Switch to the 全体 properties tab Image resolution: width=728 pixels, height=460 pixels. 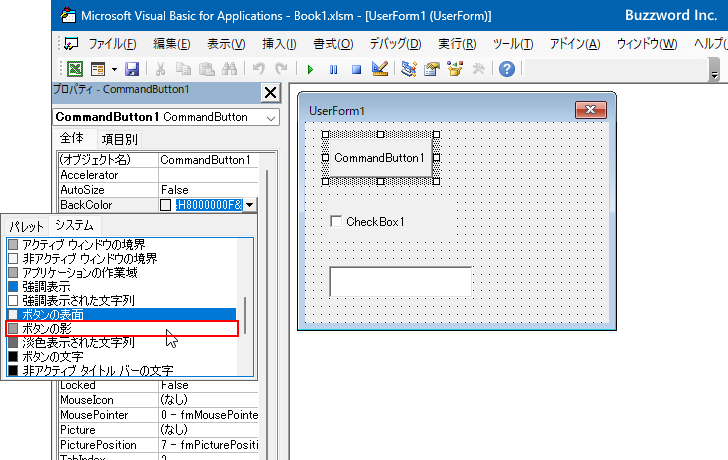pos(72,138)
